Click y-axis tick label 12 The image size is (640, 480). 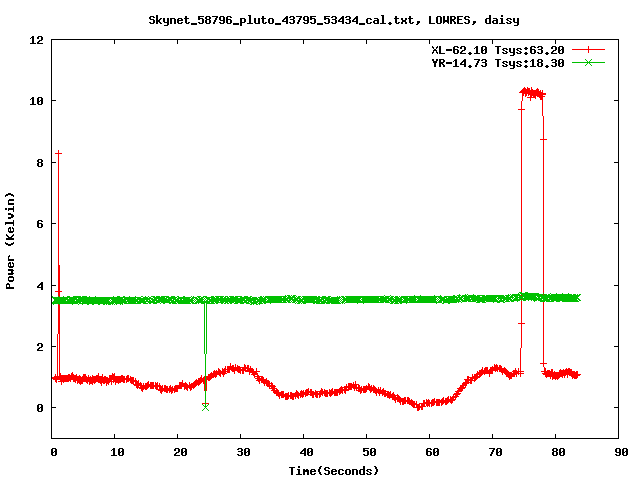click(x=37, y=40)
